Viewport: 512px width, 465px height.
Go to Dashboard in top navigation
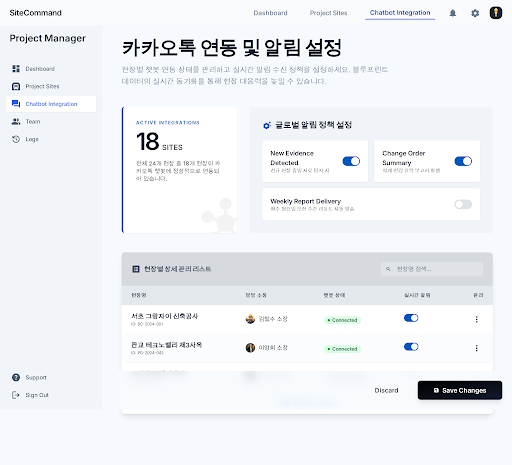[x=270, y=13]
